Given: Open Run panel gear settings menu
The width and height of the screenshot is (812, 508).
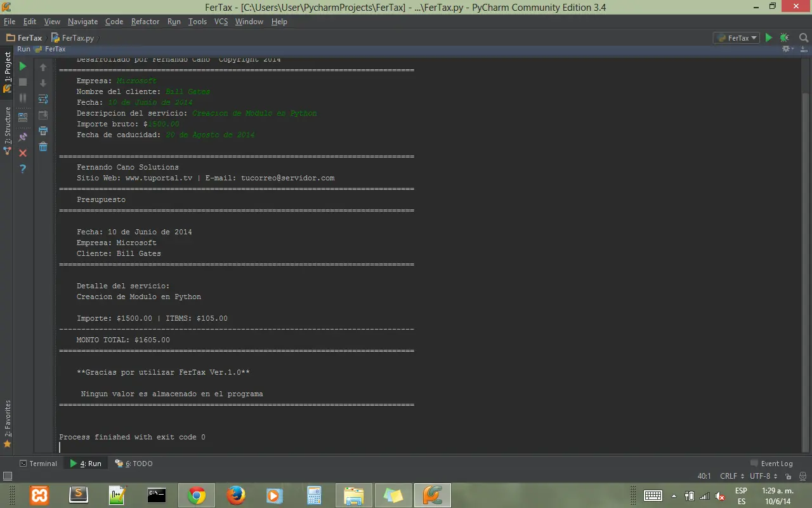Looking at the screenshot, I should (787, 49).
